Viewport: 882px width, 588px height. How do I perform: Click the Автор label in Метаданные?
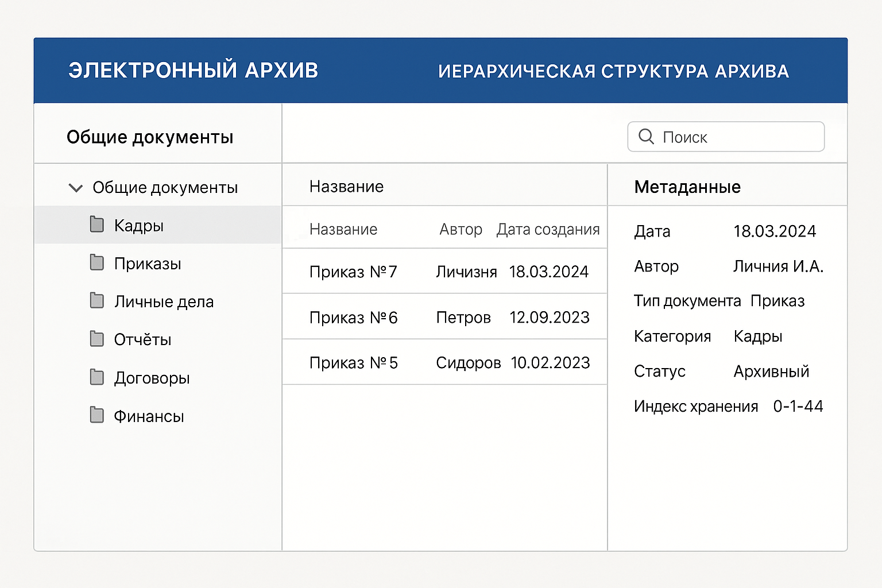(656, 266)
